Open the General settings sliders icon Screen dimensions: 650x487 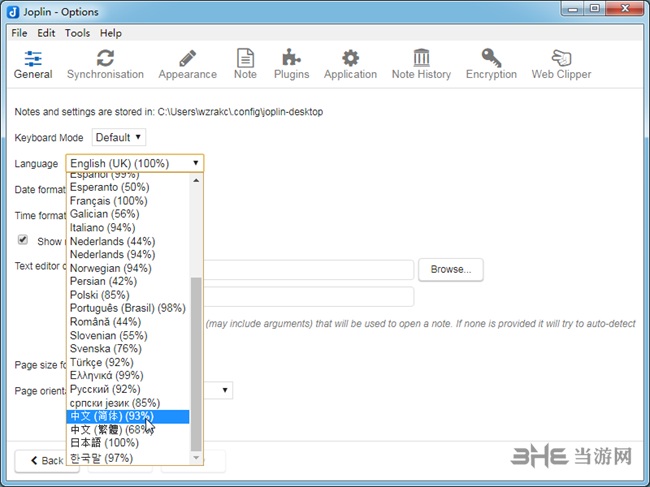pos(33,58)
